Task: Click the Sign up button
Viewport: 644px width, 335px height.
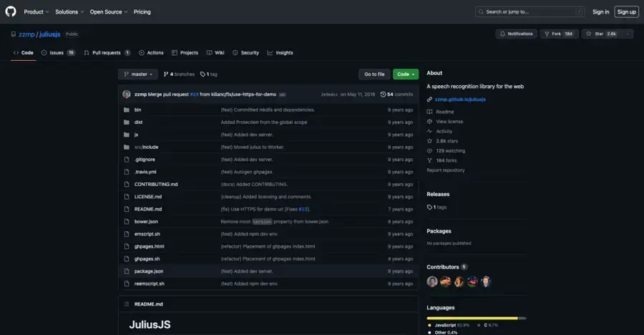Action: [626, 12]
